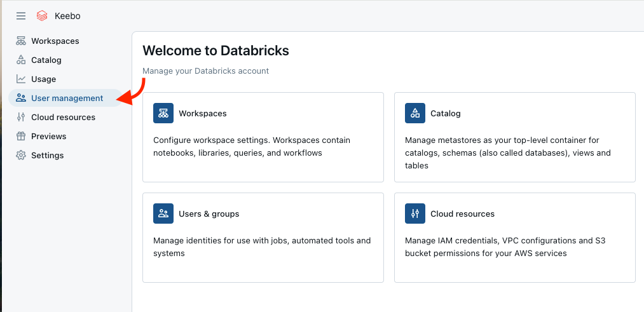This screenshot has width=644, height=312.
Task: Click the Settings gear icon
Action: point(21,155)
